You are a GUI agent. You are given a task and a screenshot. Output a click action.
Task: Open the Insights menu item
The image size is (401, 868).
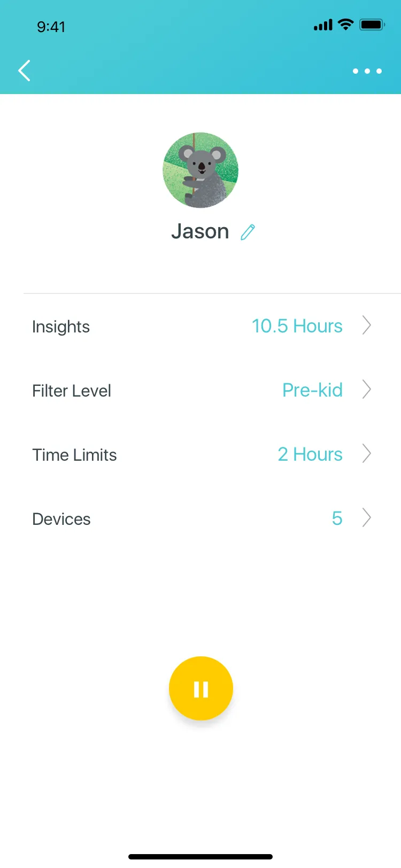pos(61,327)
